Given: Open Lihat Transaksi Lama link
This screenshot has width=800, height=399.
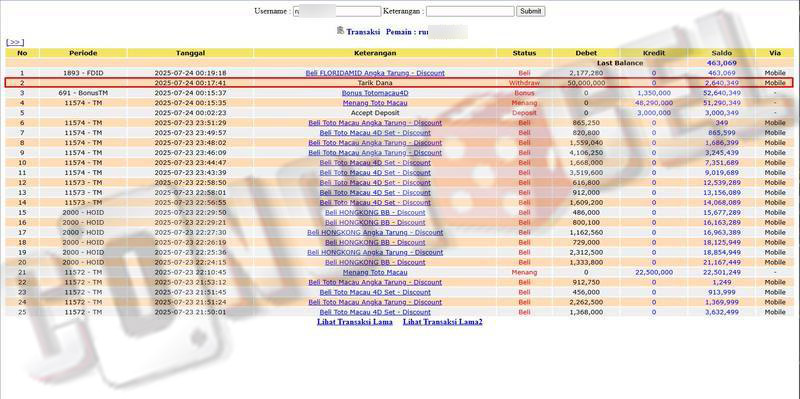Looking at the screenshot, I should coord(355,322).
